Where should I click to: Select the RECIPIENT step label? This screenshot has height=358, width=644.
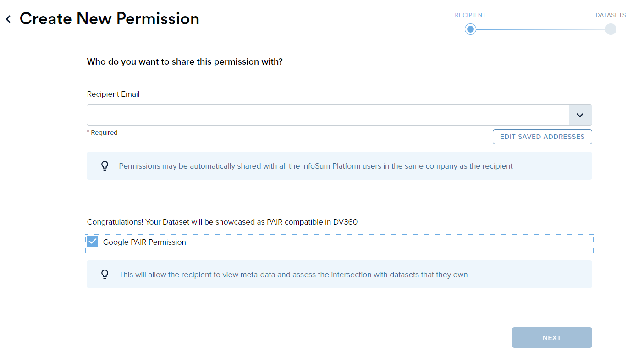pos(470,15)
